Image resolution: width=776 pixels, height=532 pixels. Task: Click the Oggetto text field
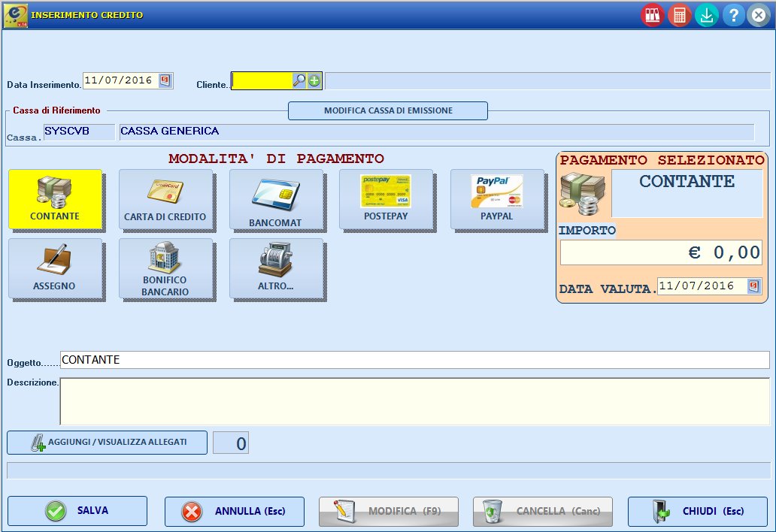coord(415,360)
